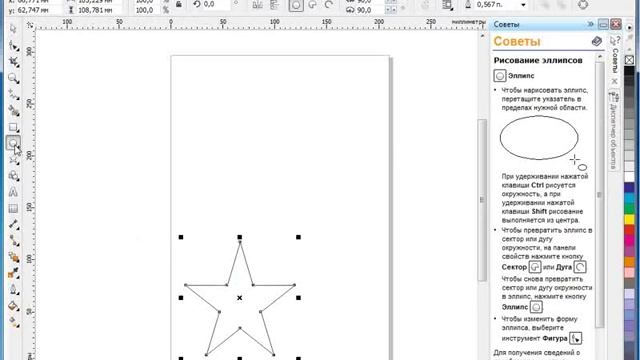The image size is (640, 360).
Task: Select the Interactive Fill tool
Action: (13, 322)
